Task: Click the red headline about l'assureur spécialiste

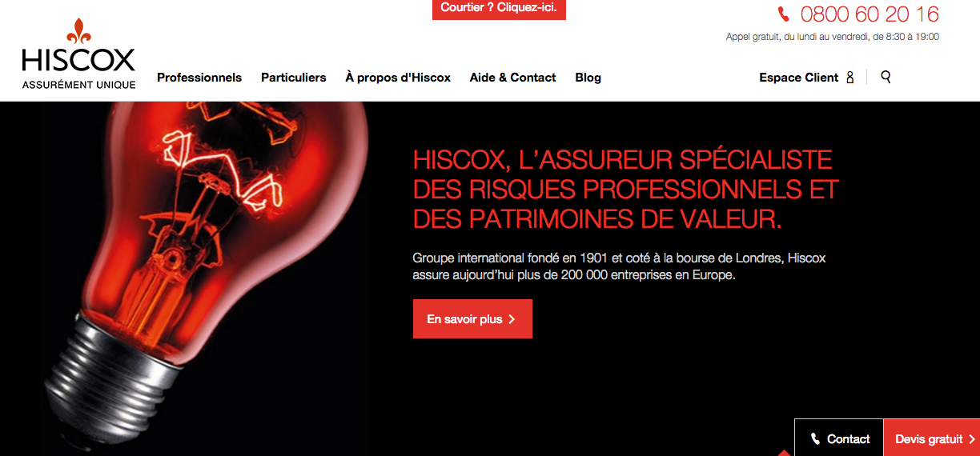Action: 626,189
